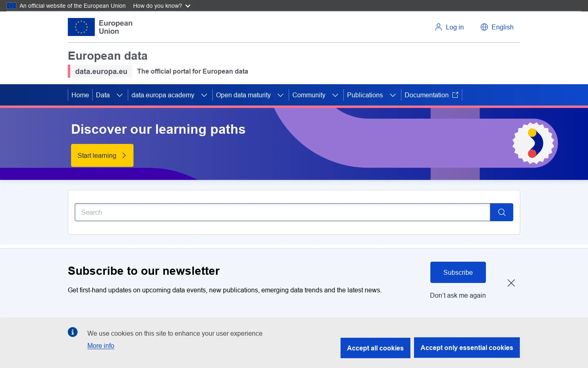Click the magnifying glass search button

[502, 212]
